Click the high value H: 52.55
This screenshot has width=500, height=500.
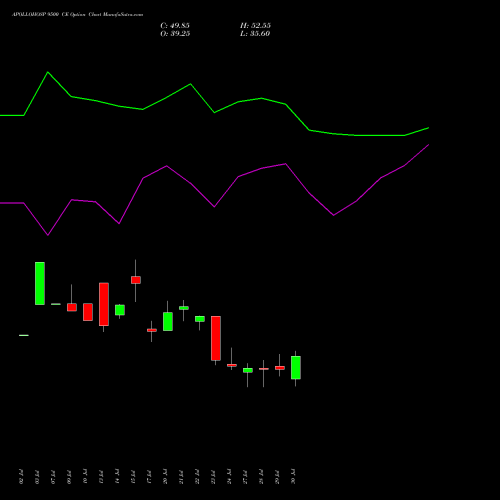click(255, 26)
